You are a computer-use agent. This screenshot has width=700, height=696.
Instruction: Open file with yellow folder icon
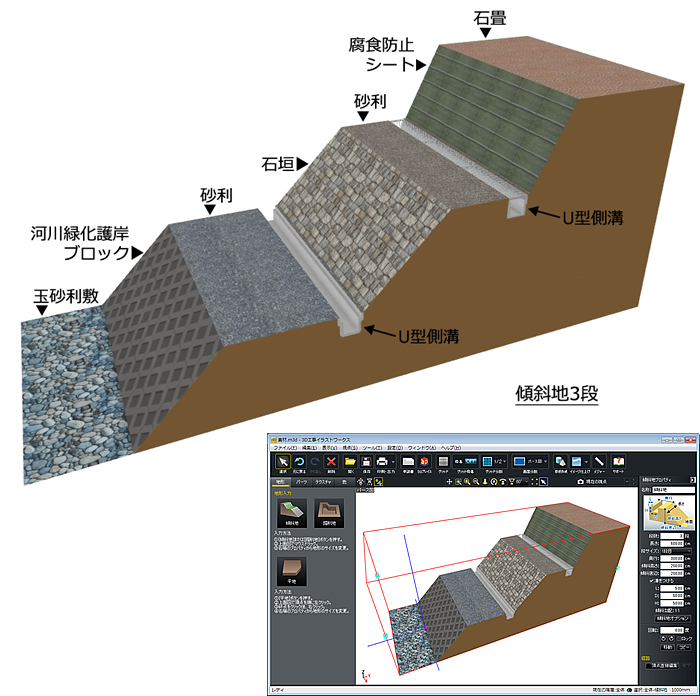click(x=350, y=462)
